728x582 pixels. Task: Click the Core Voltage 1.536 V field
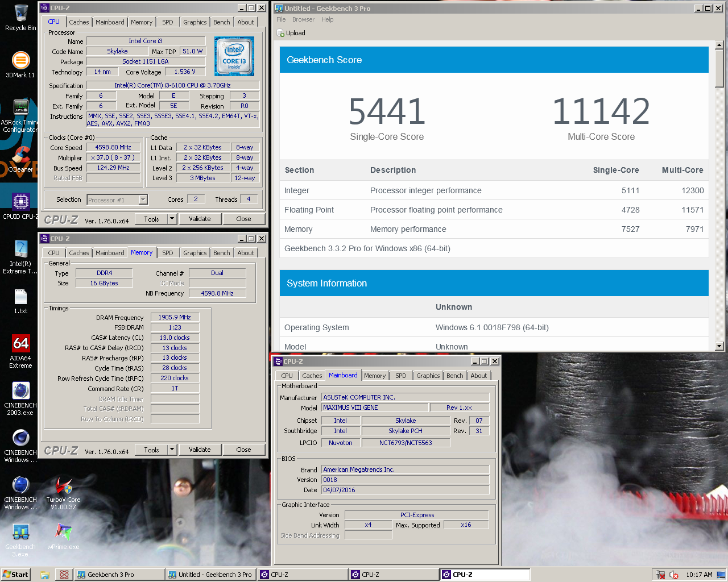185,72
